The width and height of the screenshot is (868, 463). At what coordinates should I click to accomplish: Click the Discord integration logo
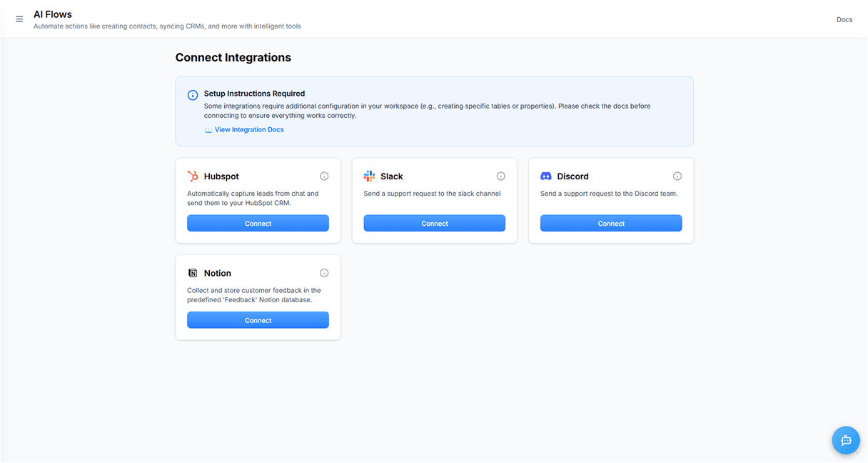pyautogui.click(x=546, y=176)
